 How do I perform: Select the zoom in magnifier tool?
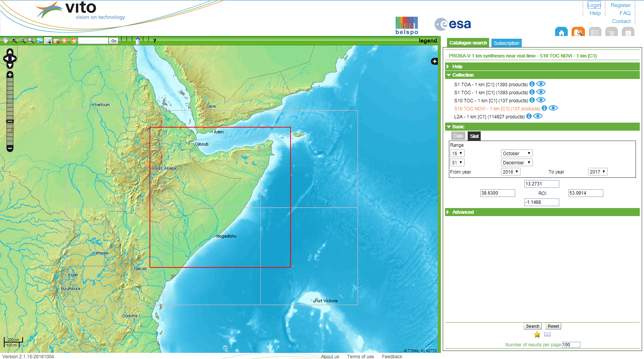(x=14, y=41)
